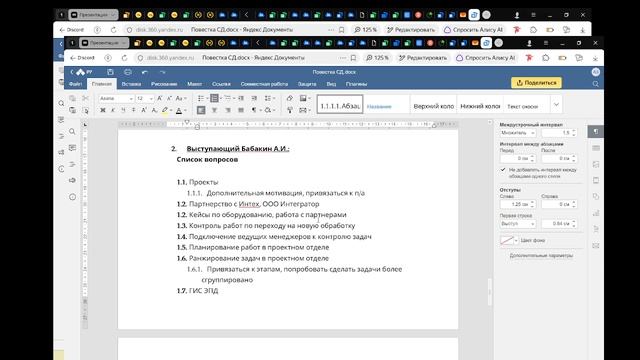Apply subscript formatting

(154, 110)
